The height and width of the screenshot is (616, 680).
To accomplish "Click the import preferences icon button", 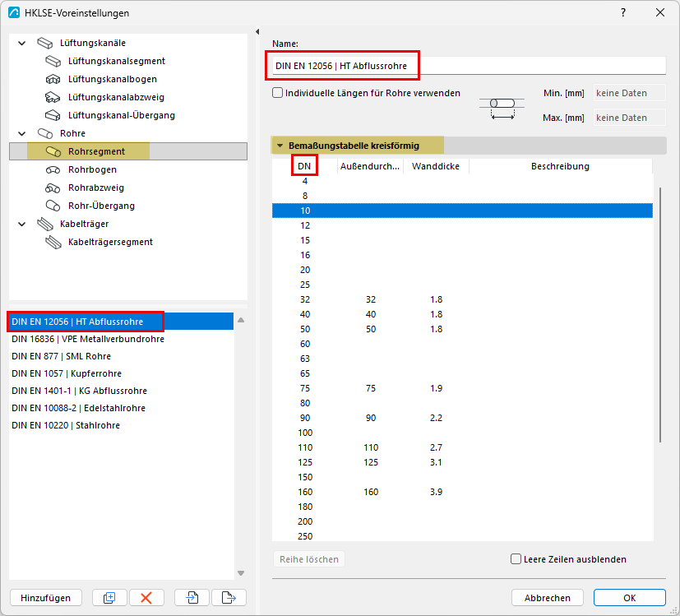I will [x=192, y=598].
